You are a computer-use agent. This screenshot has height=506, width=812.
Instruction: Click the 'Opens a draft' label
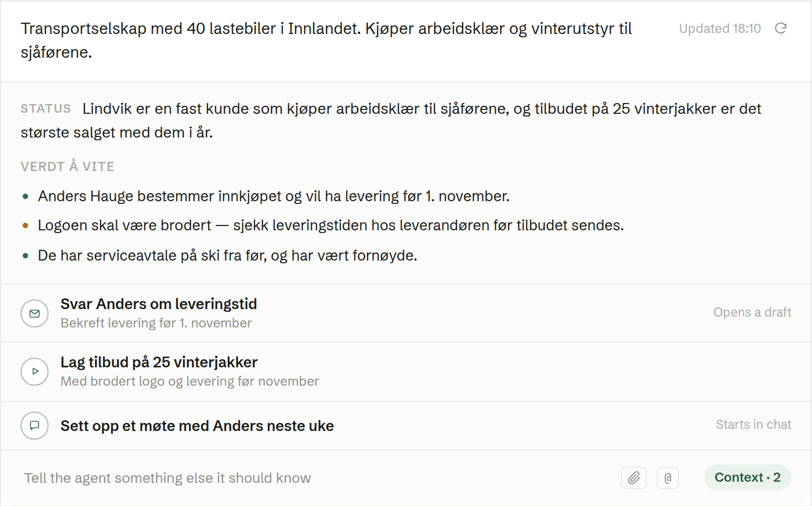752,312
